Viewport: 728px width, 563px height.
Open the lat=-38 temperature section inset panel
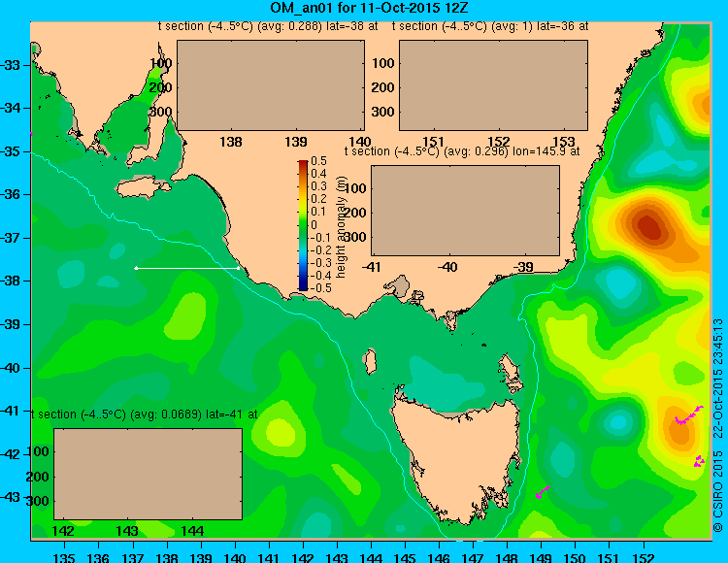(271, 85)
